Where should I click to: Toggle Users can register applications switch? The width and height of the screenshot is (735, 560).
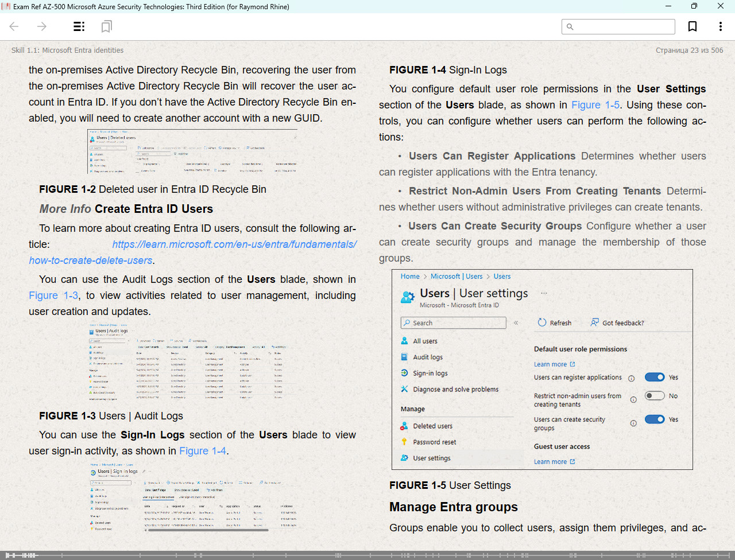[x=655, y=377]
